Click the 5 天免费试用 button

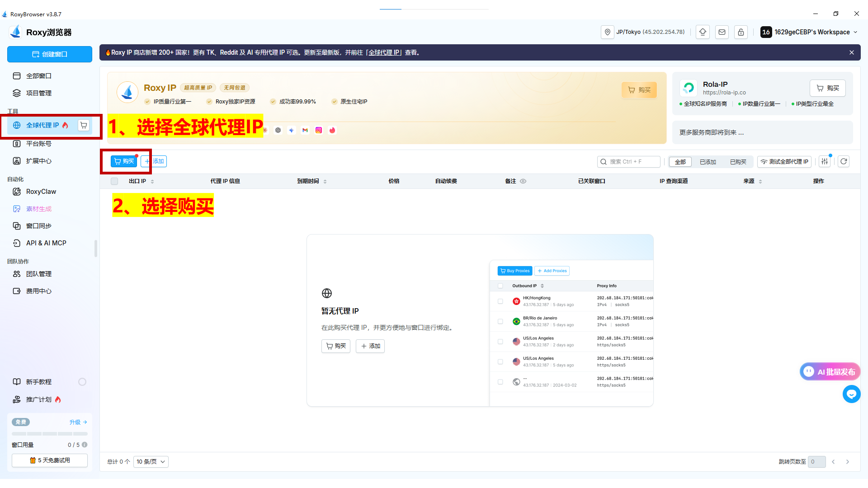coord(50,460)
